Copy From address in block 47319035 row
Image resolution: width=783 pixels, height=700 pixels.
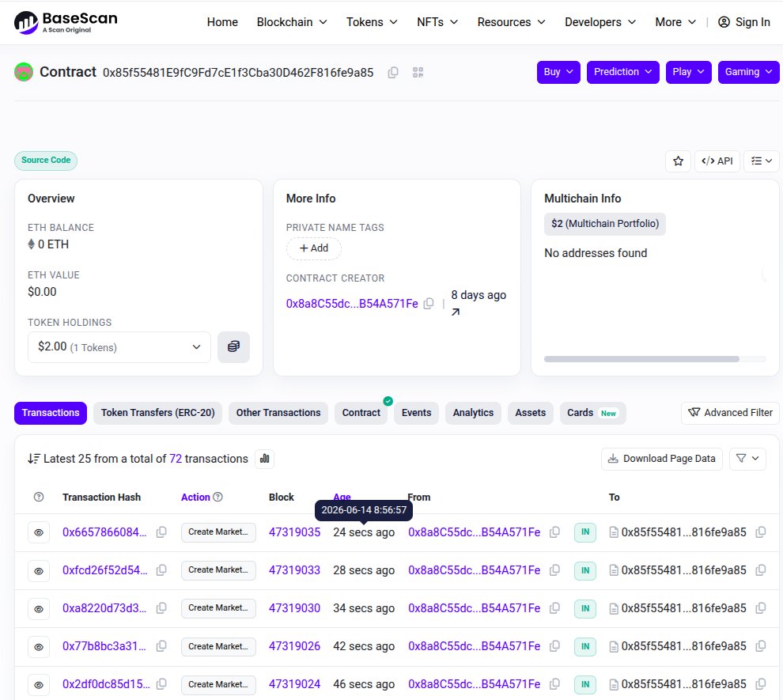tap(554, 532)
